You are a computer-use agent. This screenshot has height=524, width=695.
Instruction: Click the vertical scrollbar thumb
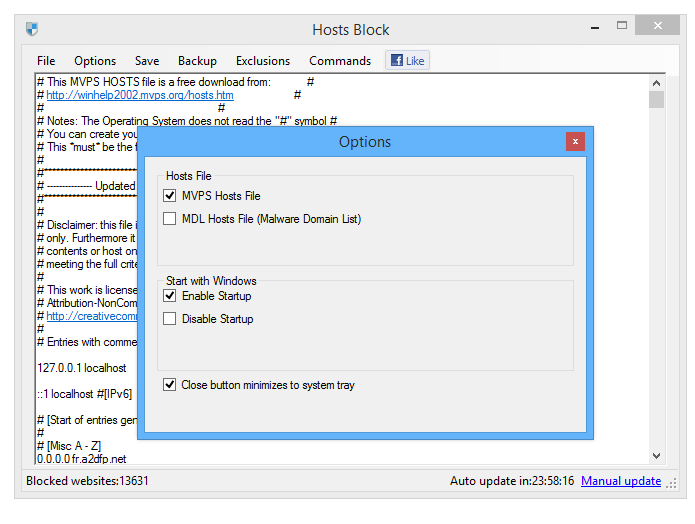[x=656, y=99]
